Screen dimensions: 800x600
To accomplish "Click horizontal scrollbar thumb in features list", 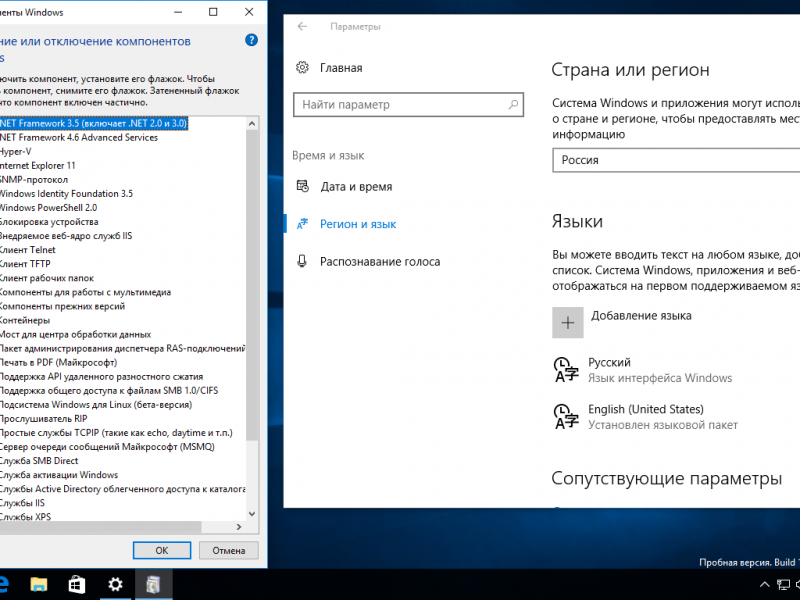I will [x=101, y=527].
